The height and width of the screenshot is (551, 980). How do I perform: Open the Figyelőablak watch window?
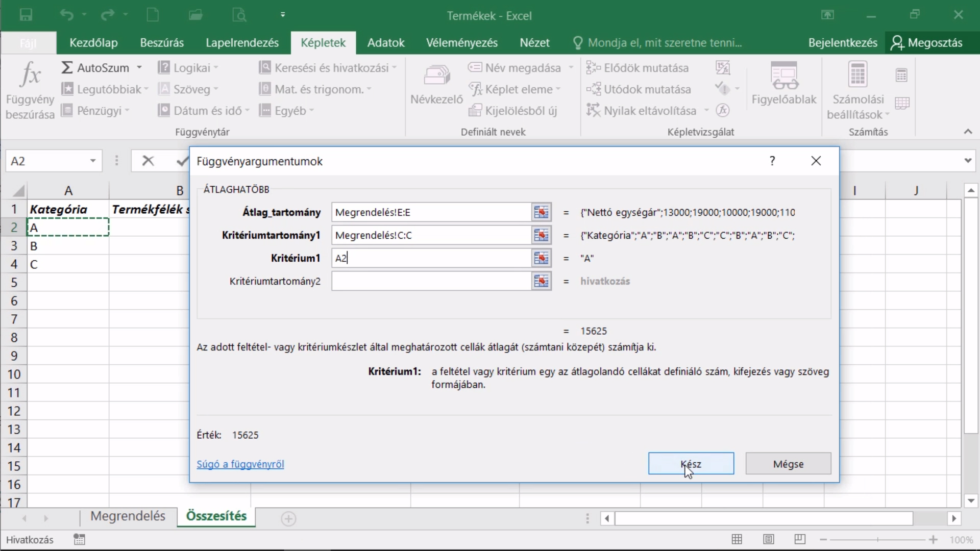[784, 84]
